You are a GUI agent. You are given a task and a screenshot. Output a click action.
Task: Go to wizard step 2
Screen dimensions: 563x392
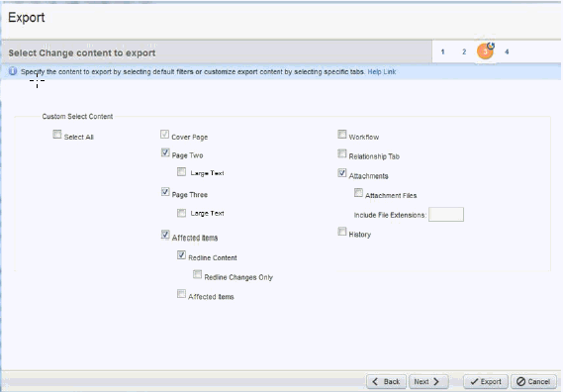click(464, 51)
